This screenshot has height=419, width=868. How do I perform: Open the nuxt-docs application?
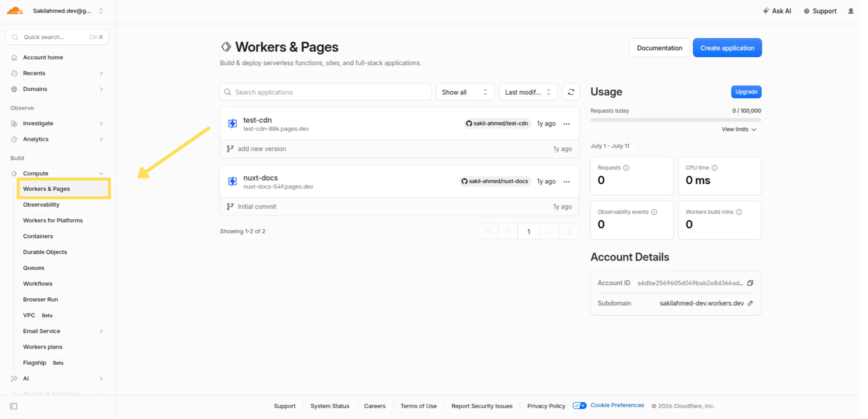[261, 178]
